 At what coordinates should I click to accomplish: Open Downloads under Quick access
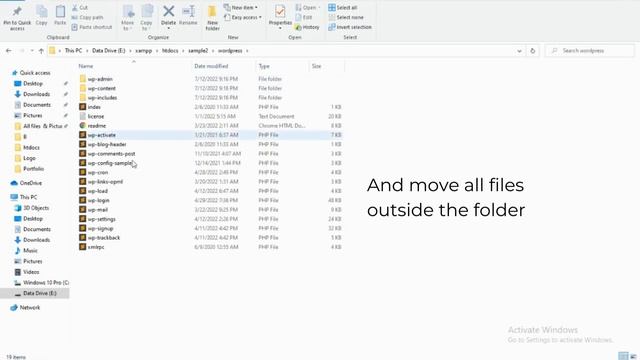(36, 94)
